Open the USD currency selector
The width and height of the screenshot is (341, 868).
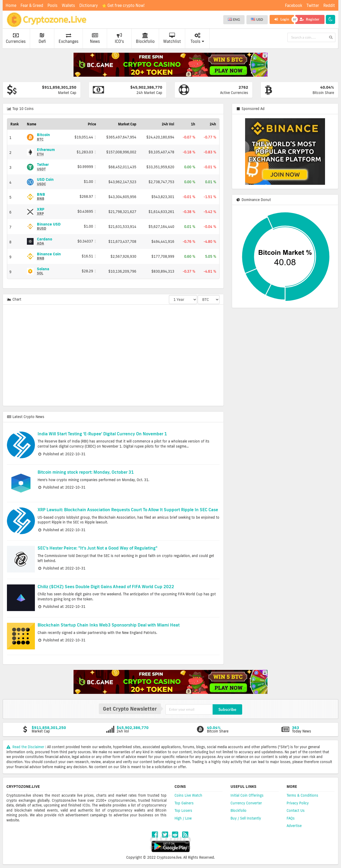(257, 19)
